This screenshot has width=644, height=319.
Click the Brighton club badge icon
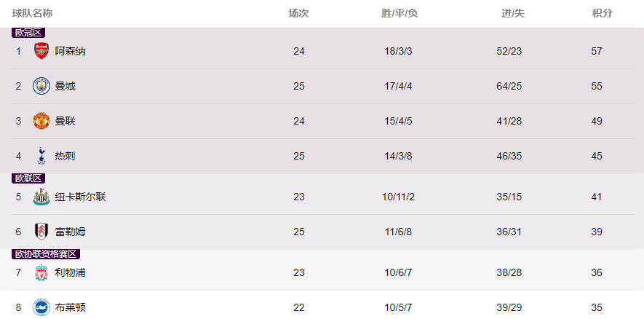[x=41, y=307]
